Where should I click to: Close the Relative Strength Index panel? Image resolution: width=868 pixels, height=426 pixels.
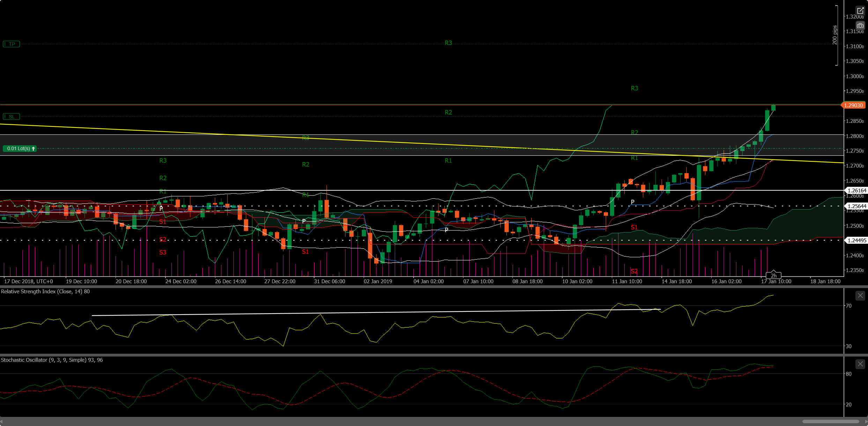pyautogui.click(x=860, y=296)
